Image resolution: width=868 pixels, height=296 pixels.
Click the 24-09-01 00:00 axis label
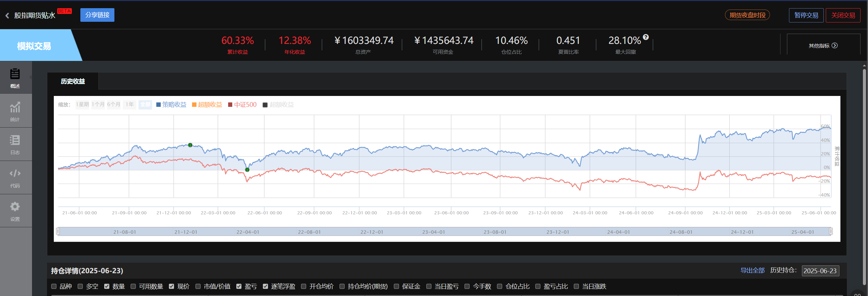pos(685,213)
